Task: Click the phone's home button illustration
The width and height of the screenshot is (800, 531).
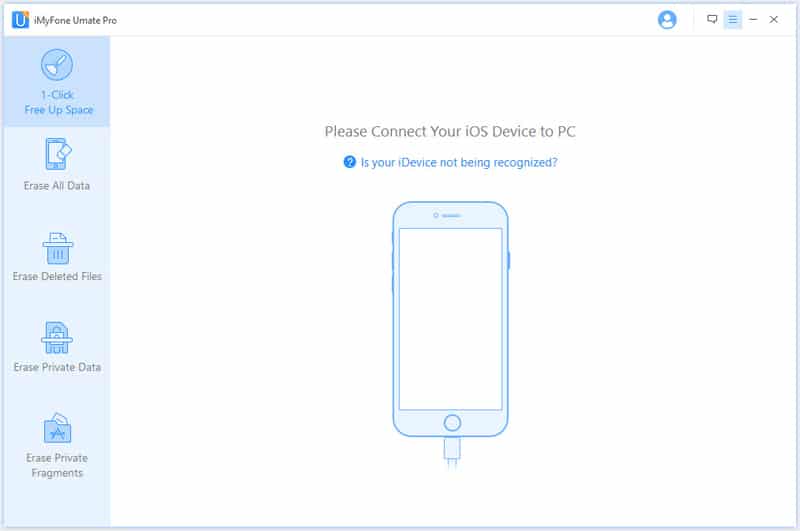Action: 452,423
